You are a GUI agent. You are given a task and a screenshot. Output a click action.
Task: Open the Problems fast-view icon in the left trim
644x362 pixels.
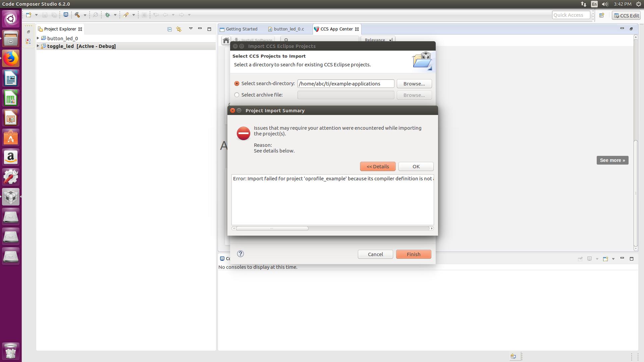(29, 41)
